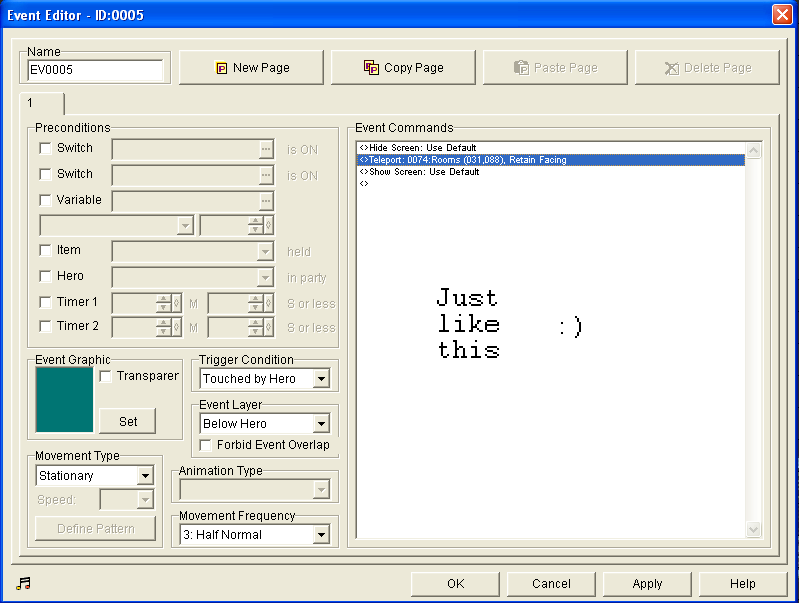Click the Cancel button
This screenshot has width=799, height=603.
tap(551, 584)
